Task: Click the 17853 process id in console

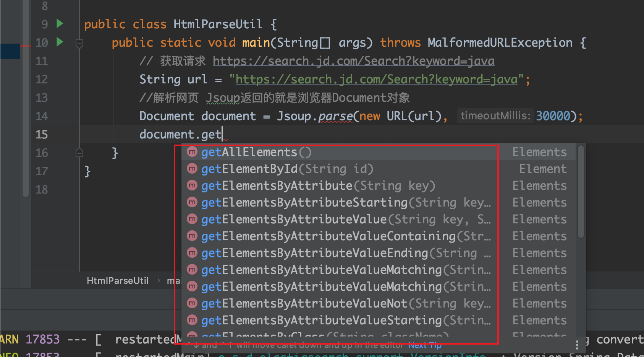Action: point(42,339)
